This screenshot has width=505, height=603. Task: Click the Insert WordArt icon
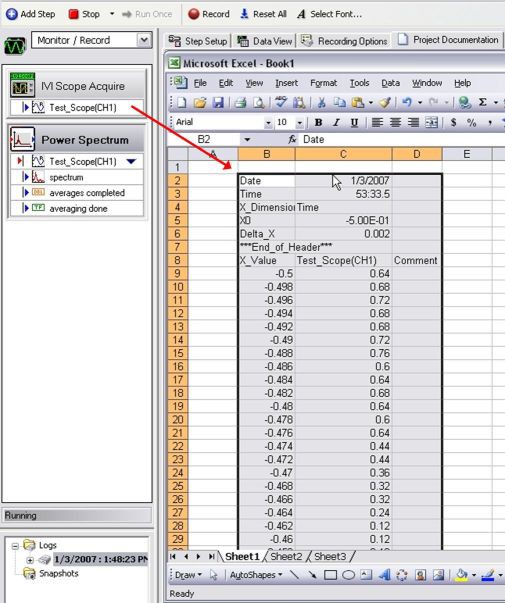click(x=384, y=575)
